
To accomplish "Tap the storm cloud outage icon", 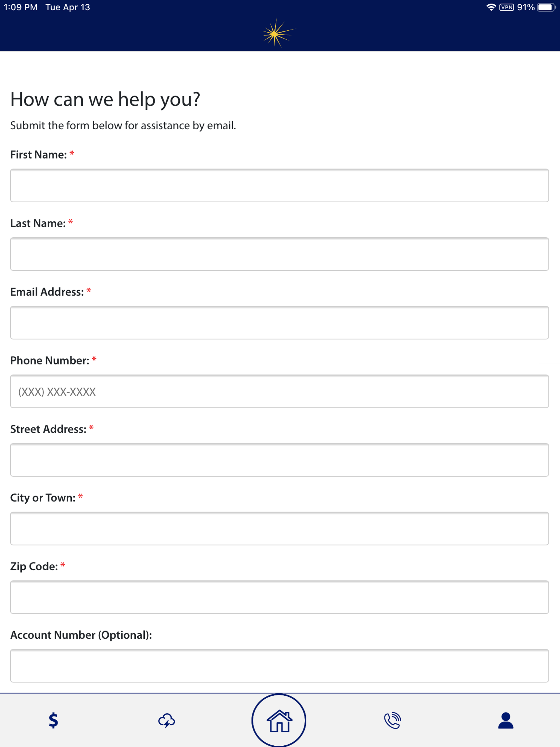I will pyautogui.click(x=167, y=721).
